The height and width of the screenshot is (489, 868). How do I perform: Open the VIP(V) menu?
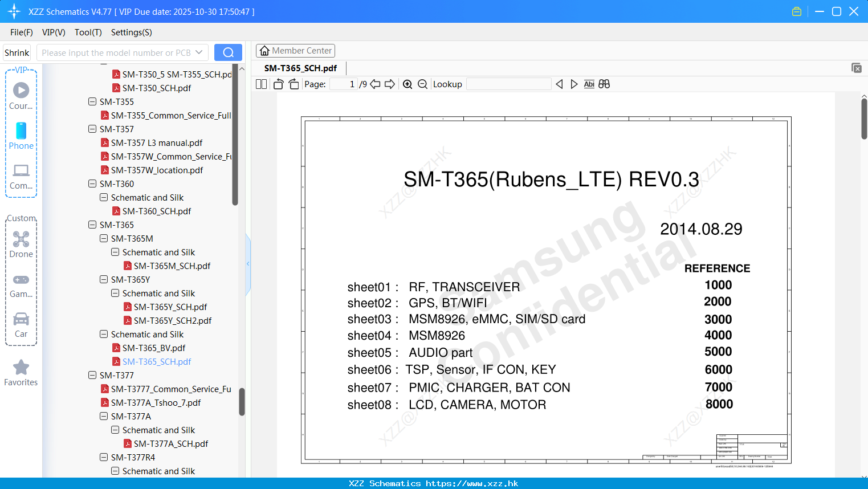tap(54, 32)
